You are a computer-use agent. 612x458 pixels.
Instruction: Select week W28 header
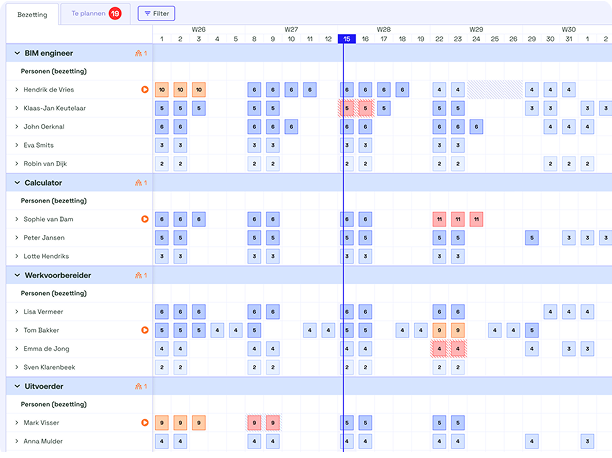click(384, 29)
